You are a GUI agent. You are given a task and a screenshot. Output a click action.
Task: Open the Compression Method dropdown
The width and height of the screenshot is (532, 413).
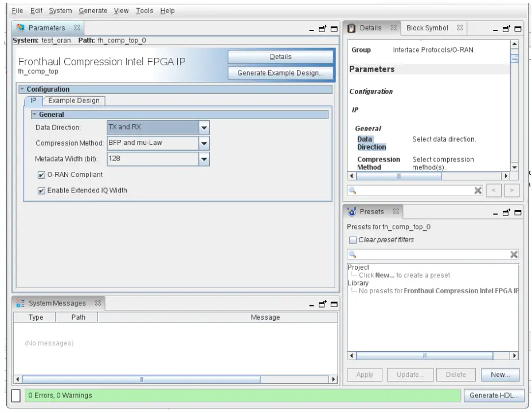pyautogui.click(x=204, y=143)
